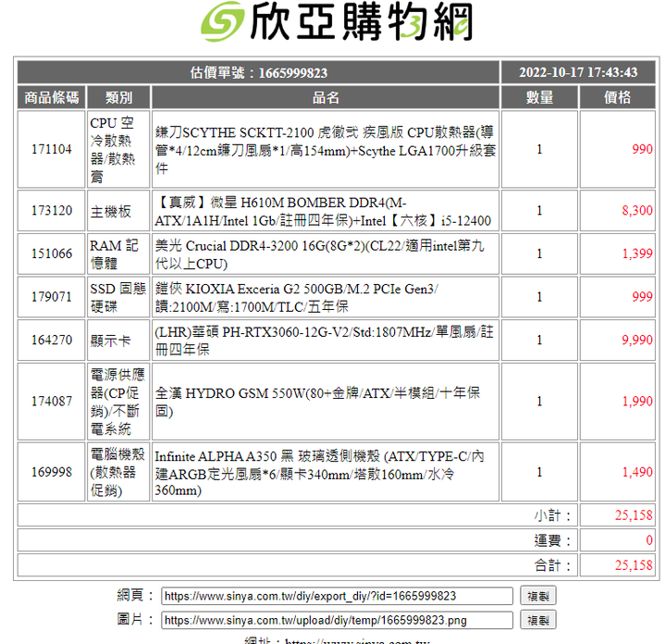Click the price 1,490

(637, 473)
